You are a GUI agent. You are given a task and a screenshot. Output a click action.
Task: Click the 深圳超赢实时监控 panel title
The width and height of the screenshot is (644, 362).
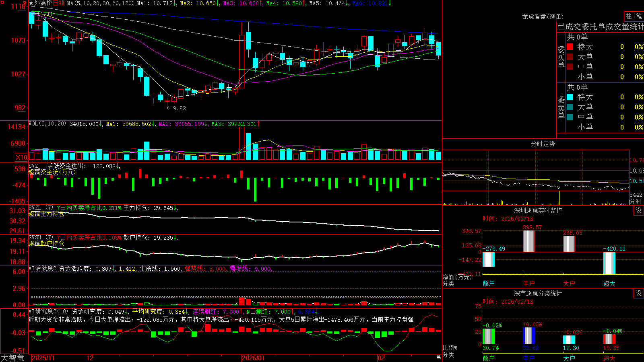coord(538,210)
